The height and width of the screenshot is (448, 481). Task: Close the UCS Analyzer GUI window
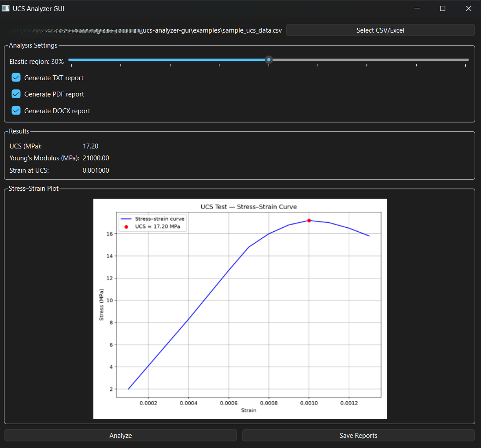(x=468, y=8)
